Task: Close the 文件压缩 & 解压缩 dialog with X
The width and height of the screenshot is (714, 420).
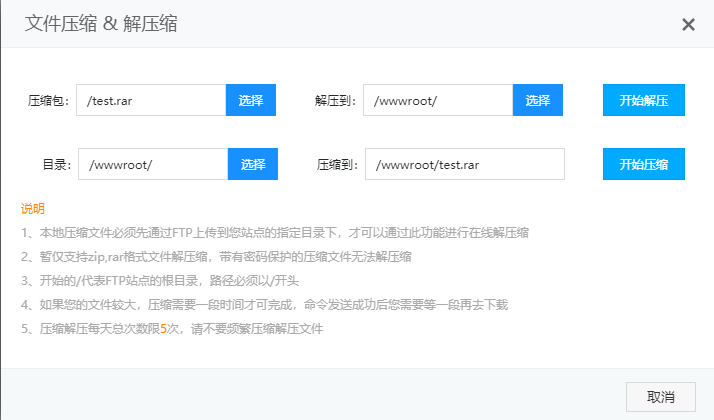Action: (x=688, y=25)
